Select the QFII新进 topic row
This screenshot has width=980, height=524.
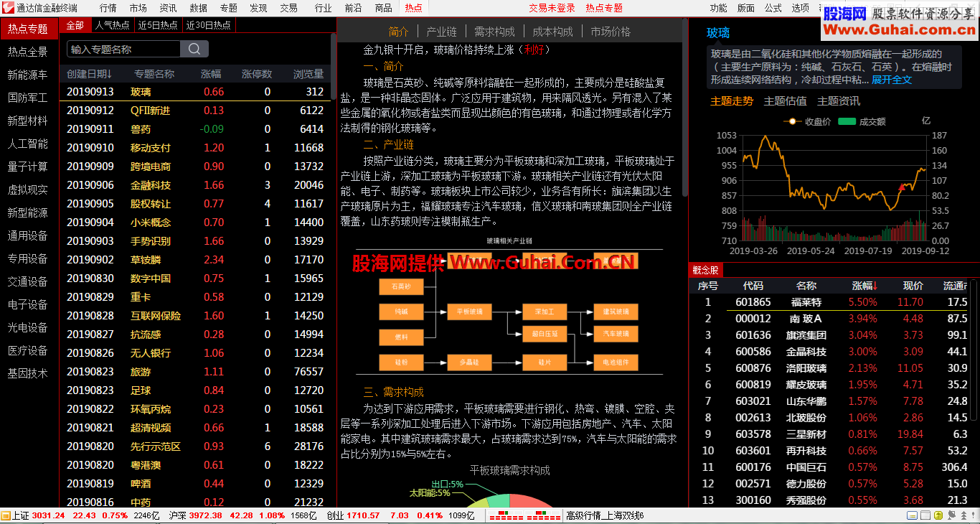click(x=195, y=111)
